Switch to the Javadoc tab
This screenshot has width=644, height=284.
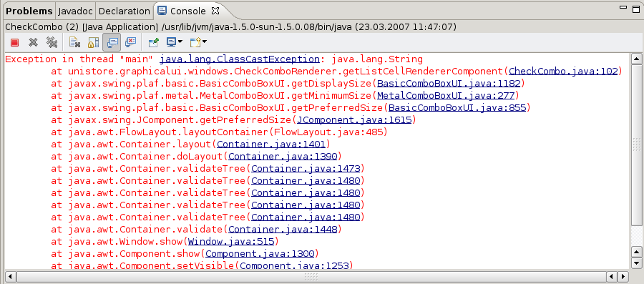pyautogui.click(x=76, y=11)
